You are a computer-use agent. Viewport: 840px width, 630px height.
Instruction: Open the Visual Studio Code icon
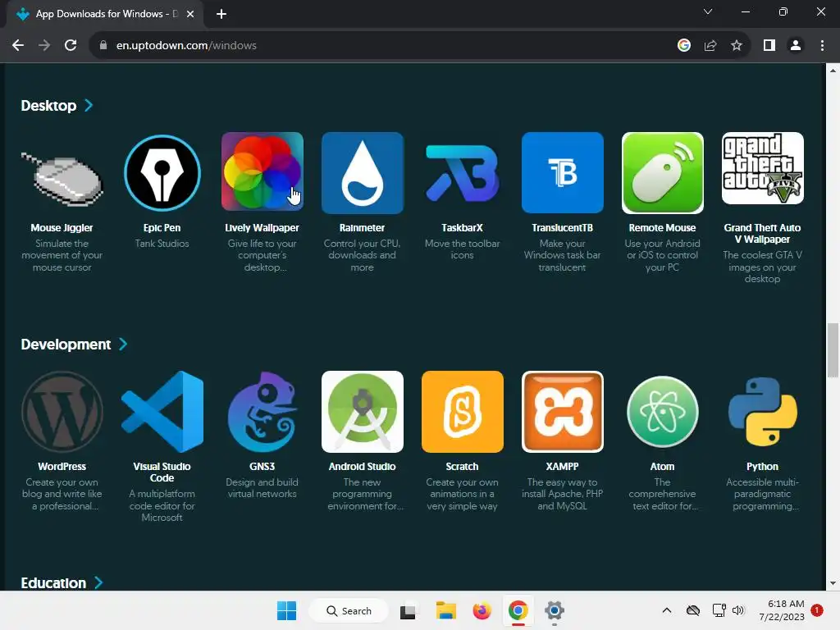(x=162, y=412)
